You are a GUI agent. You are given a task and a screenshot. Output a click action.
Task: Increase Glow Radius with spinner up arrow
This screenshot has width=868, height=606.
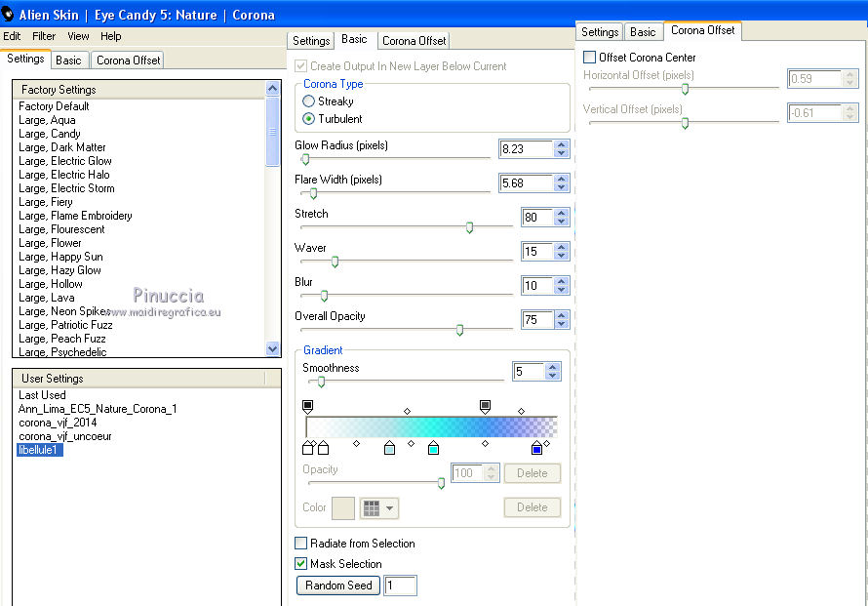[x=562, y=145]
